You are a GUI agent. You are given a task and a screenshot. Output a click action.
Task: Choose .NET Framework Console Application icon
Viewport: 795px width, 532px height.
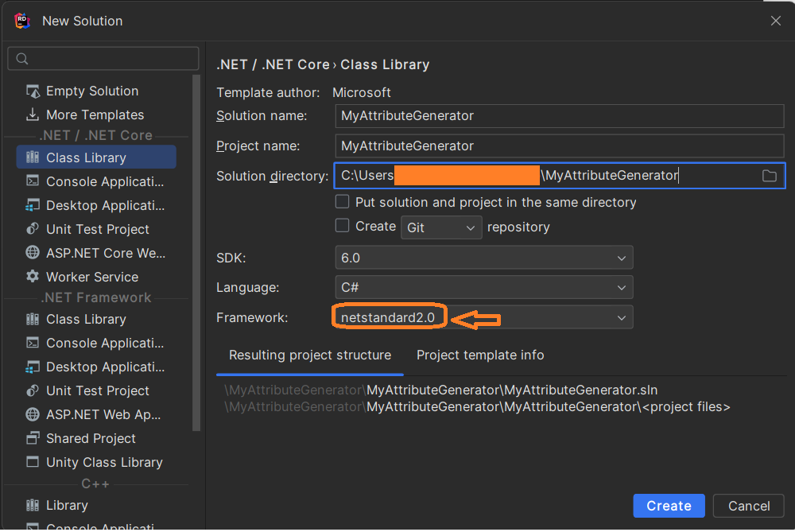click(x=33, y=343)
